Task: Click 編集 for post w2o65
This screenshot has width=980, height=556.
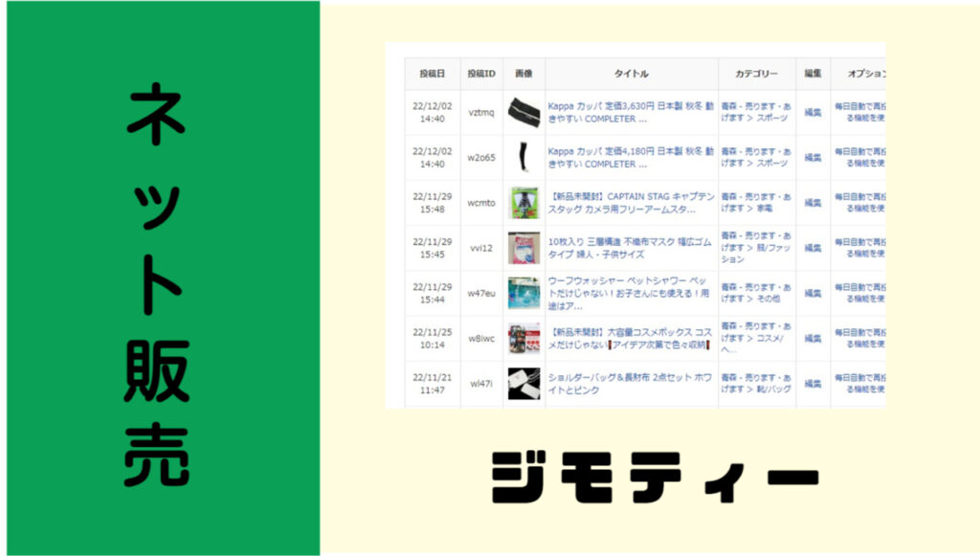Action: (813, 158)
